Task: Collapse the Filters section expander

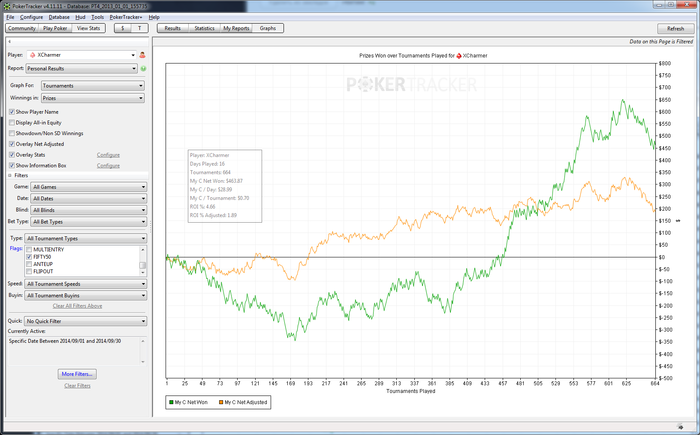Action: (x=10, y=176)
